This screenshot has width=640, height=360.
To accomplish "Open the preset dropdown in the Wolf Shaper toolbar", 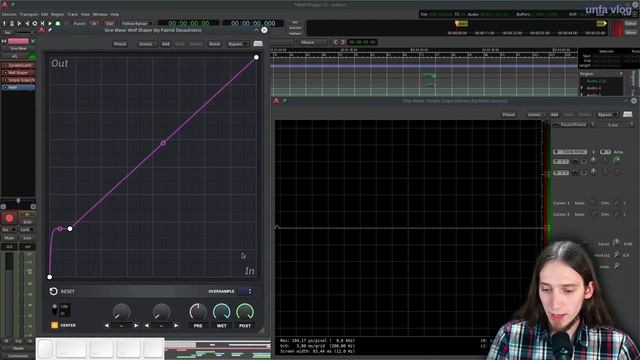I will [147, 44].
